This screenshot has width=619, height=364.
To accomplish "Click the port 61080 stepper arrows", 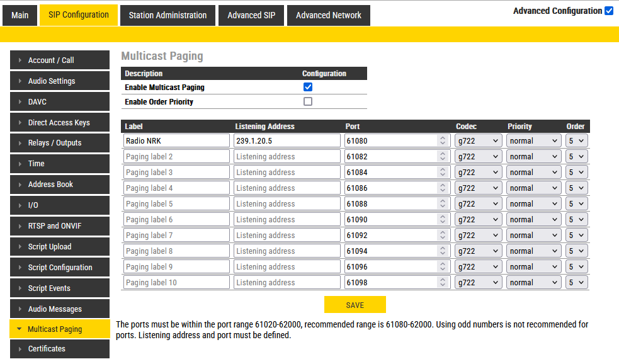I will (442, 140).
